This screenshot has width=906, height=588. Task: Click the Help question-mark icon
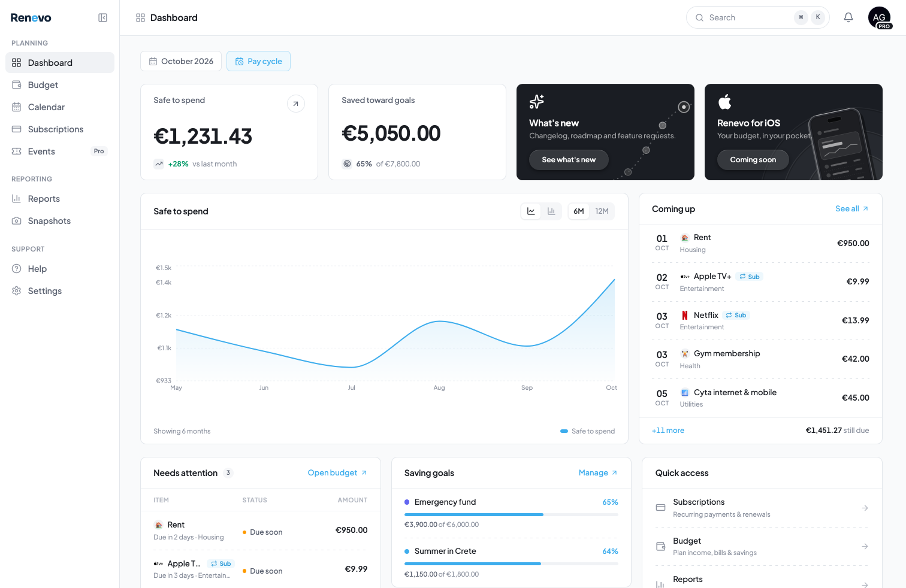click(x=17, y=269)
